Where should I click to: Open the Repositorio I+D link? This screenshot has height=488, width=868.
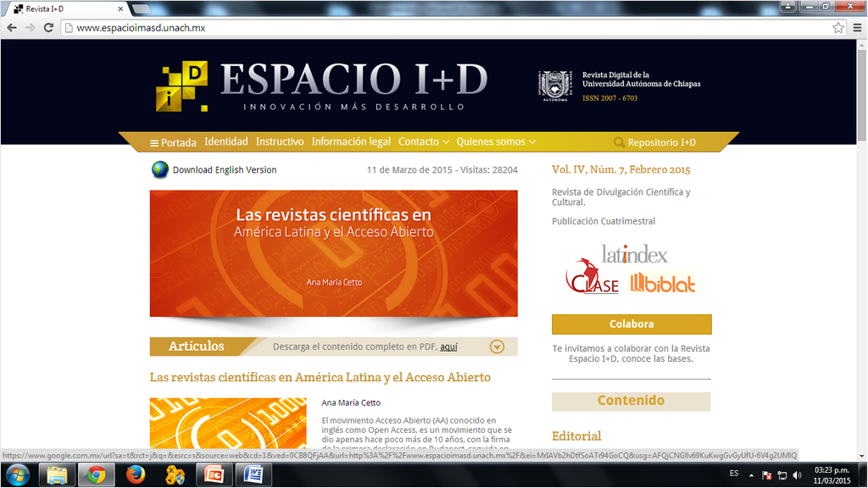661,142
